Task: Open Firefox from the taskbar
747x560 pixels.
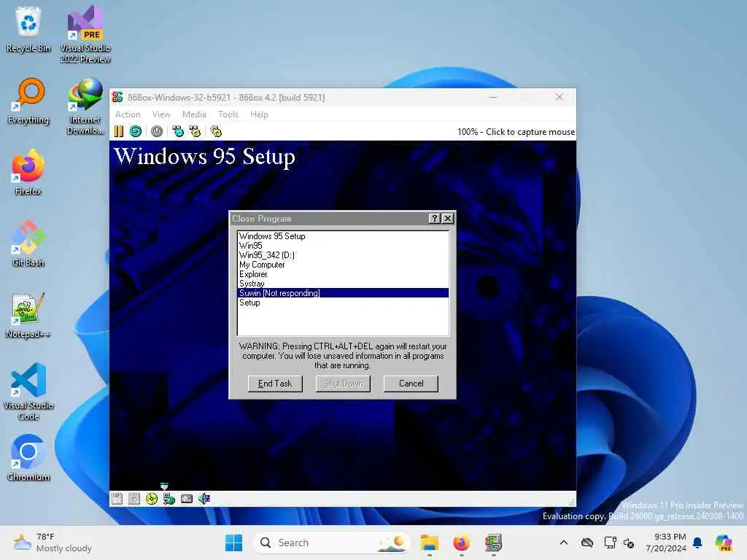Action: click(x=461, y=542)
